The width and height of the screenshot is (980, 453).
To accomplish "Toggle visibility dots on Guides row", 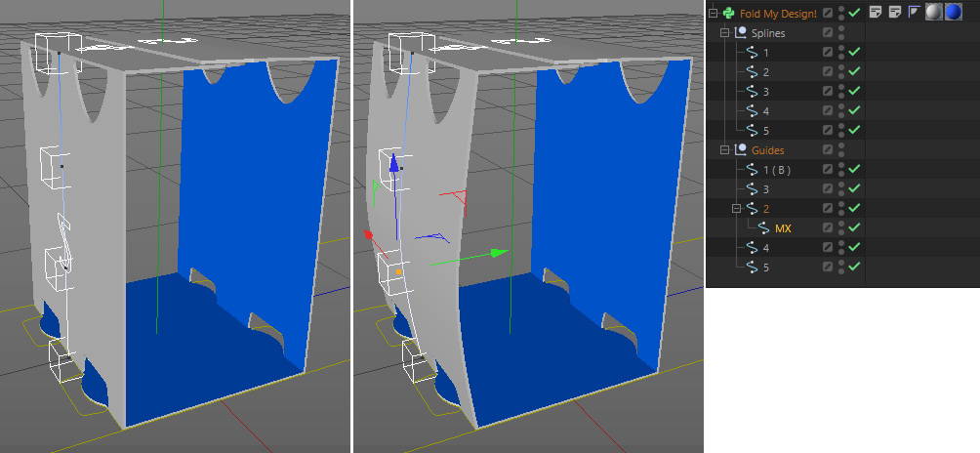I will click(841, 150).
